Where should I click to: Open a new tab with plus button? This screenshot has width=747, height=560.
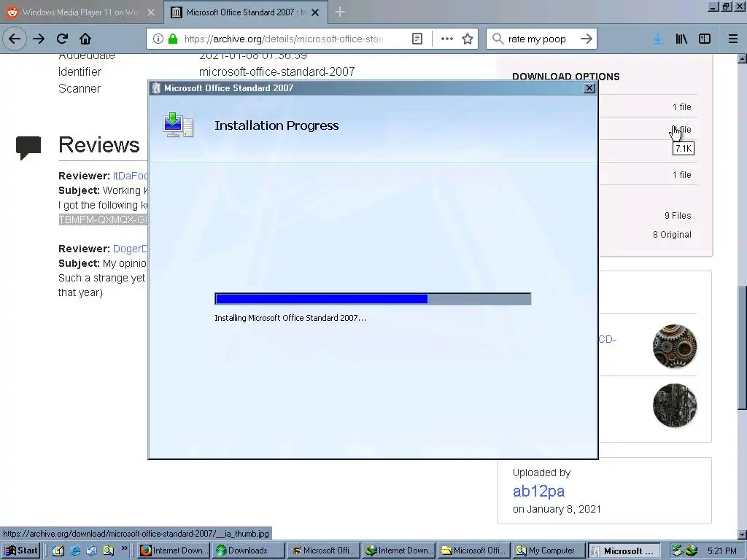tap(340, 12)
